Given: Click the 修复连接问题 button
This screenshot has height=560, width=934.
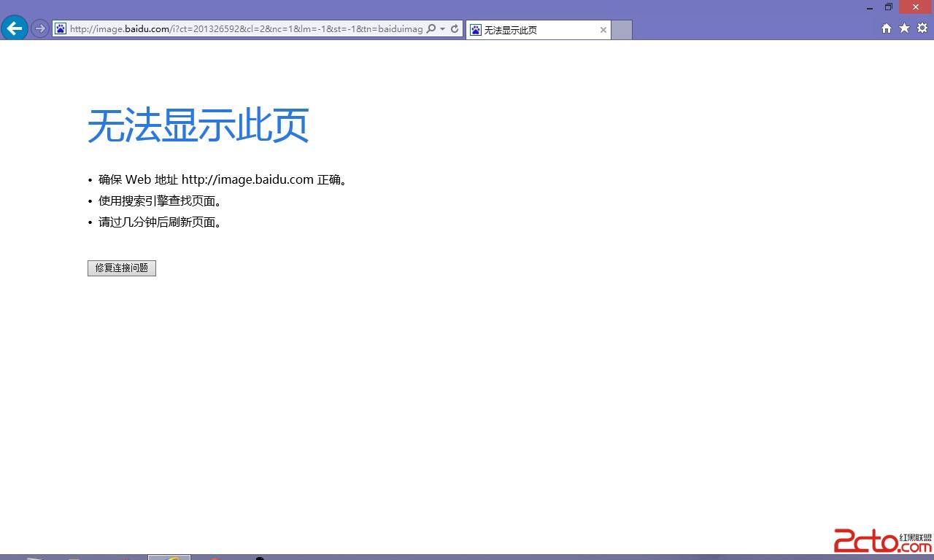Looking at the screenshot, I should tap(122, 268).
